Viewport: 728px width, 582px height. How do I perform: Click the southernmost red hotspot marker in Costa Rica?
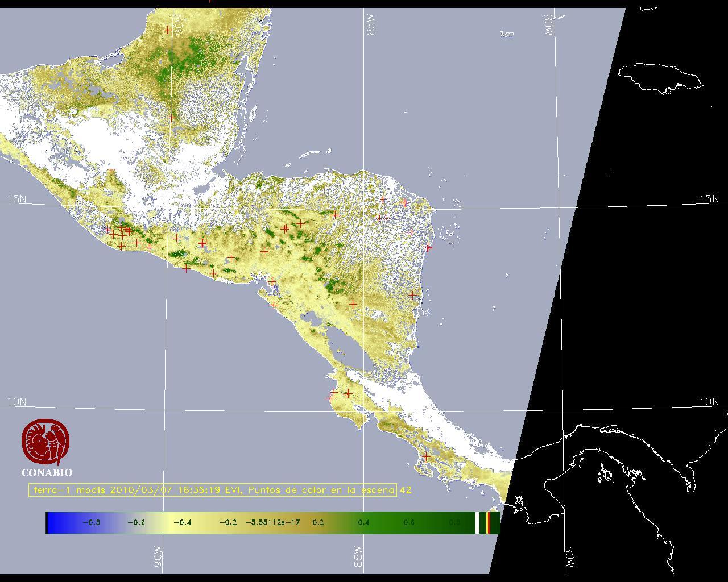click(x=426, y=457)
